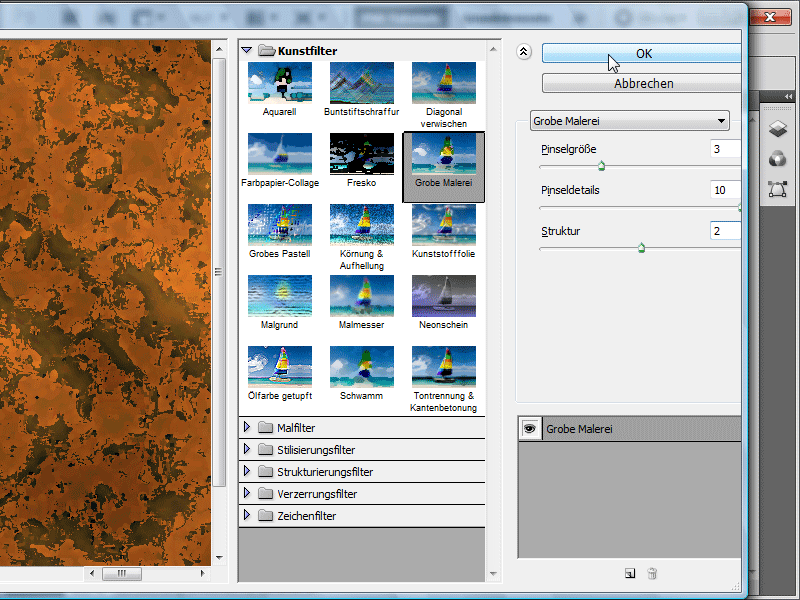
Task: Pick the Kunststofffolie filter thumbnail
Action: 444,226
